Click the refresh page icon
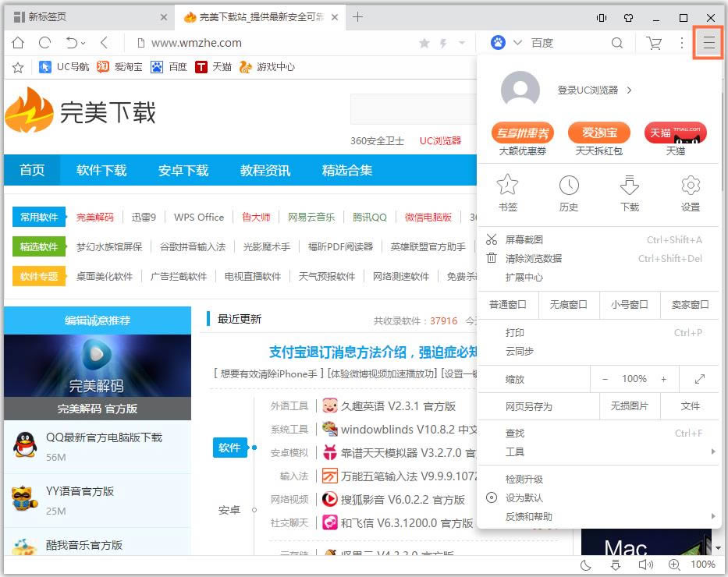728x577 pixels. point(44,43)
